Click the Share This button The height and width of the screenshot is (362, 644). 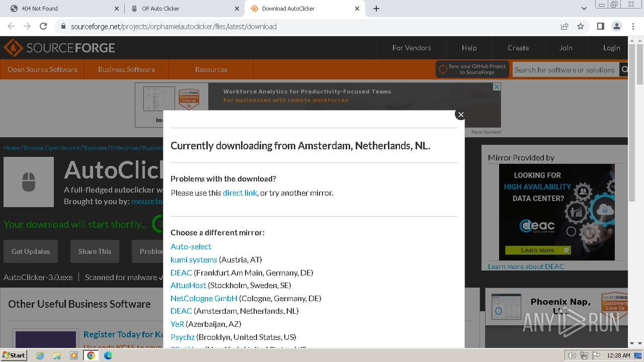click(95, 251)
